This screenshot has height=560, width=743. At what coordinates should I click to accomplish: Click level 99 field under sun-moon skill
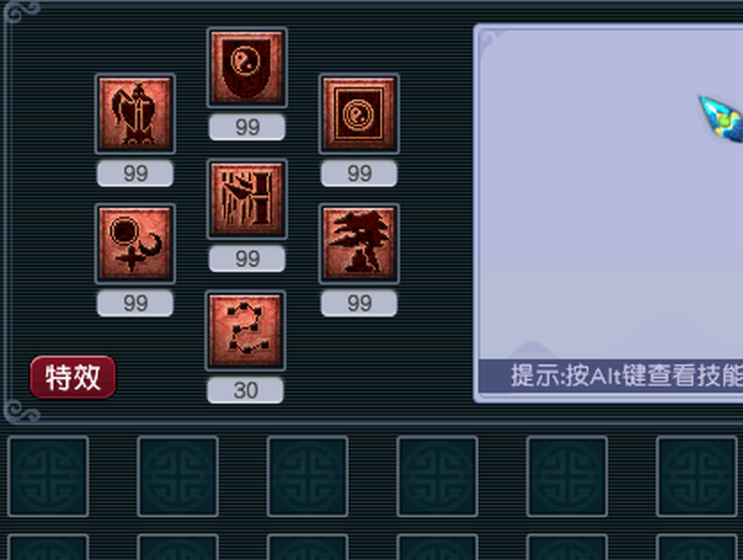135,303
